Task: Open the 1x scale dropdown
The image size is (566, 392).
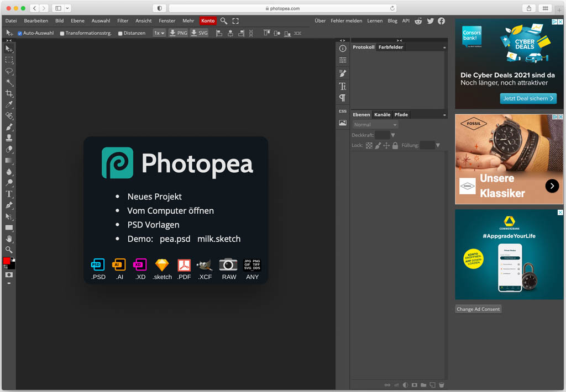Action: [159, 33]
